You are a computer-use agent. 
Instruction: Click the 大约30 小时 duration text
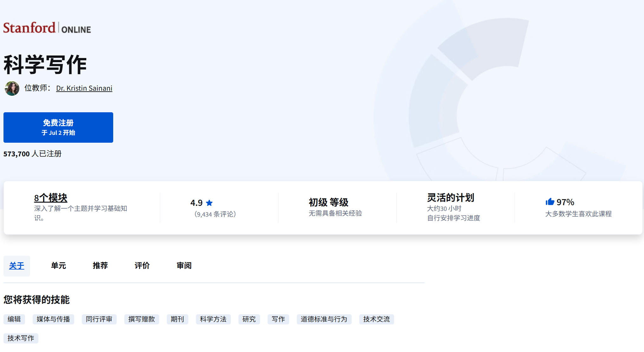[444, 209]
